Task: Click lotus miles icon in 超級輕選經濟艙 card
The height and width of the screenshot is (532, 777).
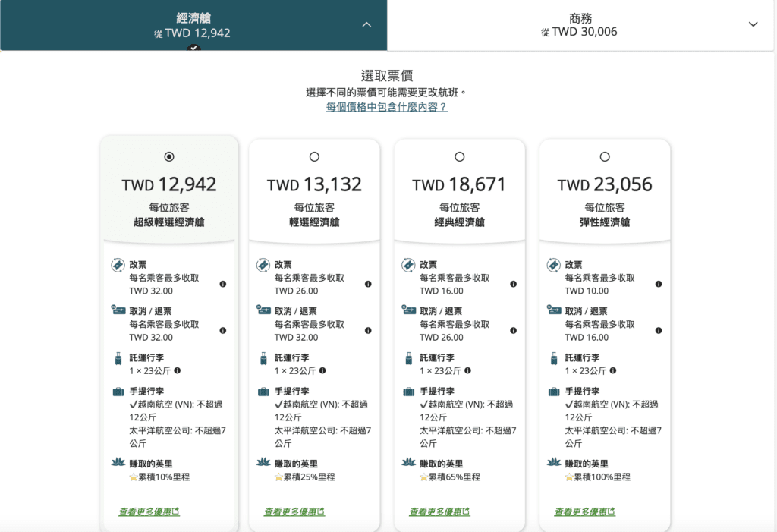Action: [x=118, y=462]
